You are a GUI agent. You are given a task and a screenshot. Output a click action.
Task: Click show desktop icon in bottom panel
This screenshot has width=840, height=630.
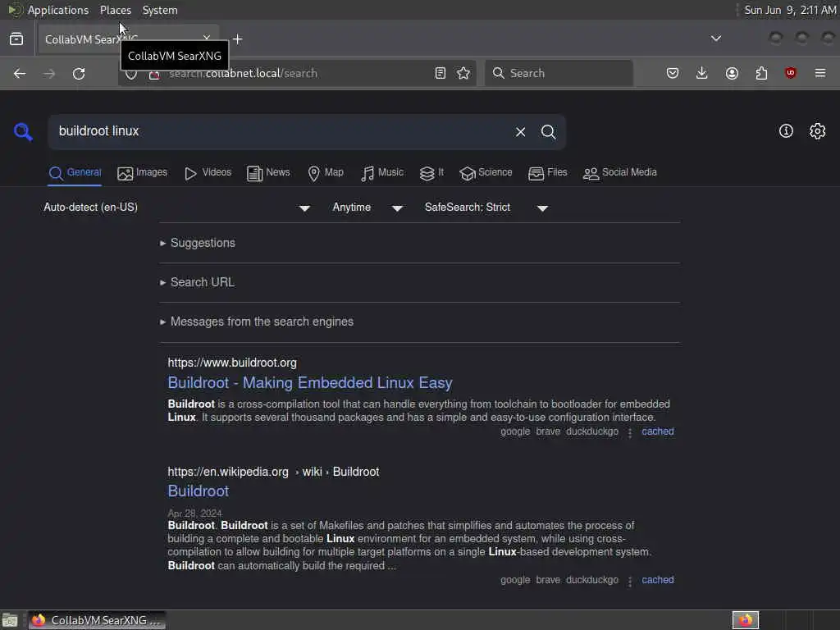pos(10,620)
